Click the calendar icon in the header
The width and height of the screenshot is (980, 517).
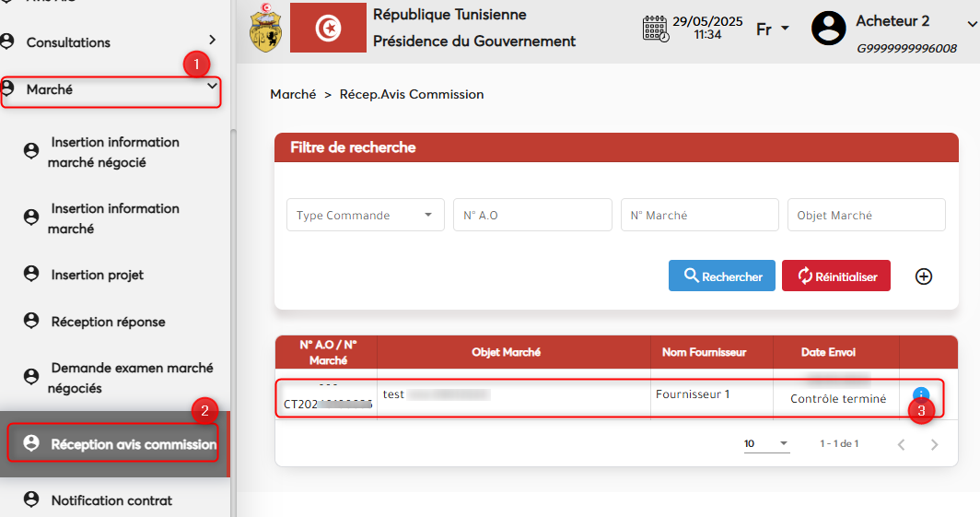tap(655, 28)
